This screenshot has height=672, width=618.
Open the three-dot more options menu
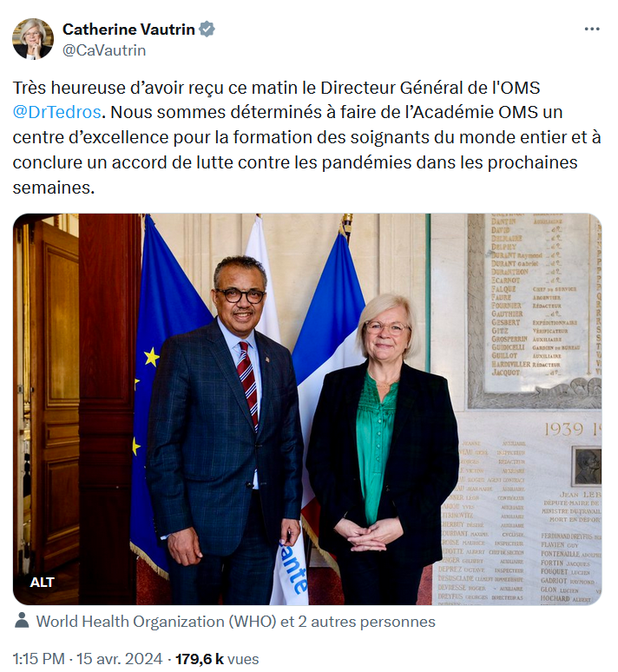pos(592,30)
